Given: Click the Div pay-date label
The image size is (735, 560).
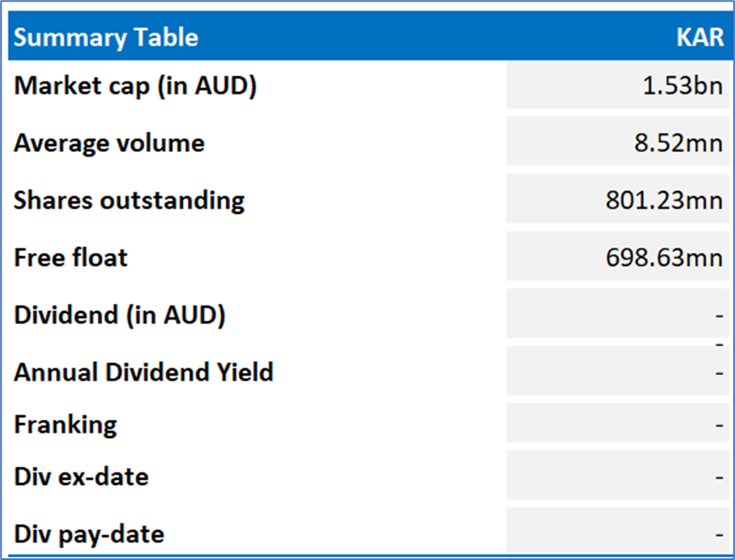Looking at the screenshot, I should (x=88, y=533).
